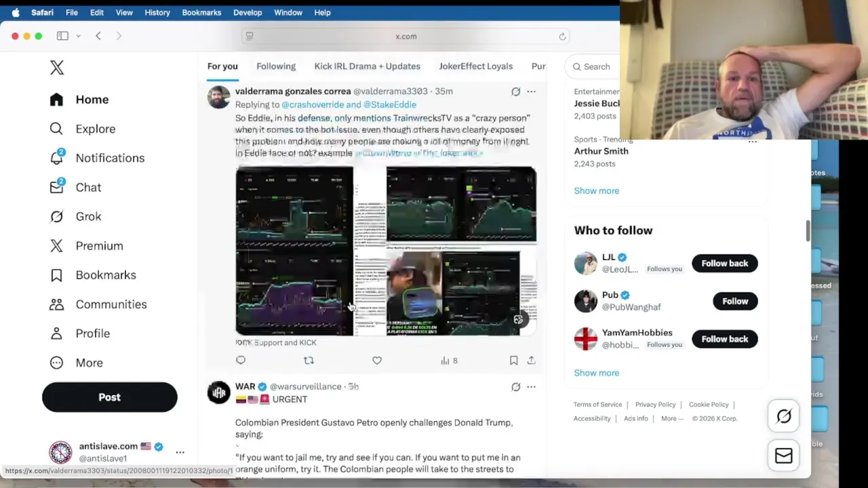Screen dimensions: 868x488
Task: Open the Safari Bookmarks menu
Action: (x=201, y=12)
